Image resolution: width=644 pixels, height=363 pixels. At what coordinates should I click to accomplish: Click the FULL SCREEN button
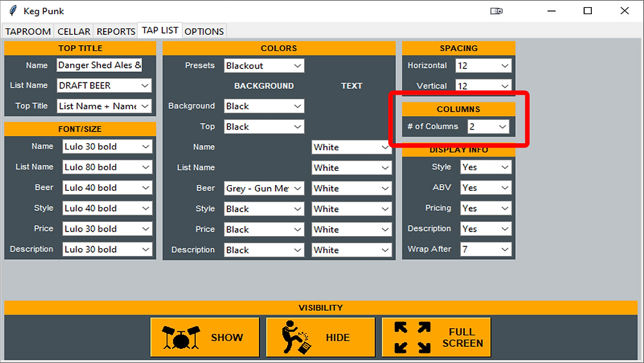point(436,337)
